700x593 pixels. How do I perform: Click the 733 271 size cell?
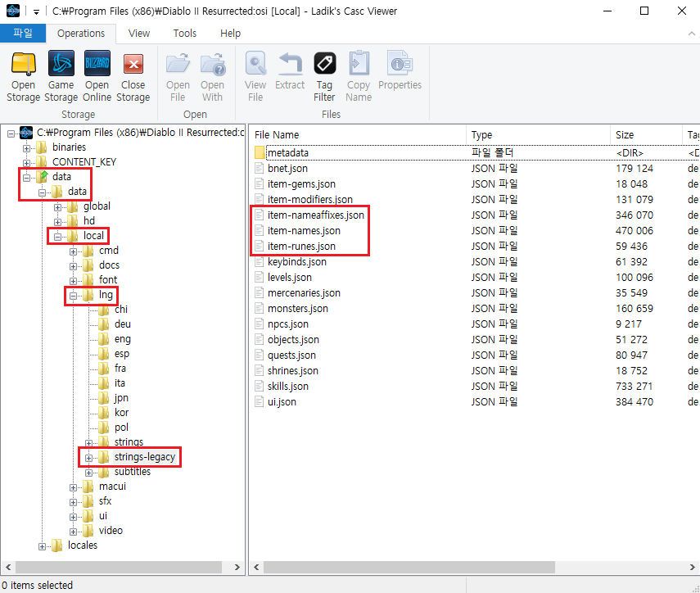click(x=634, y=387)
